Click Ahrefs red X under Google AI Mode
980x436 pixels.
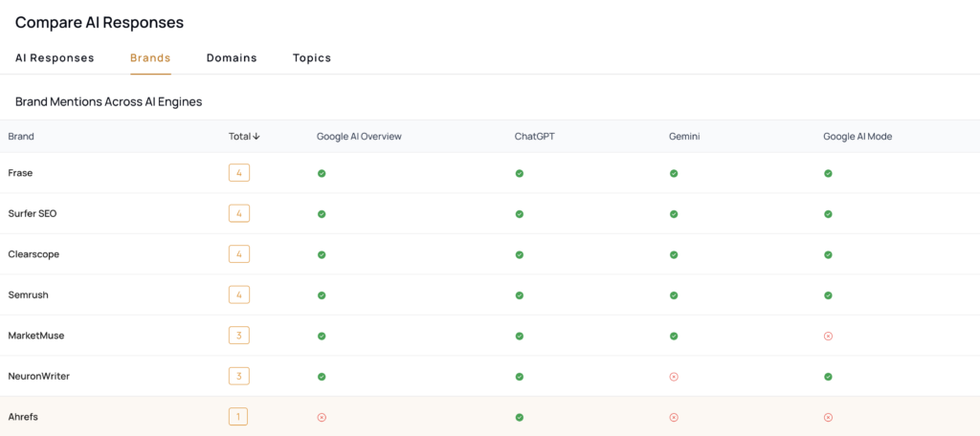[x=828, y=417]
